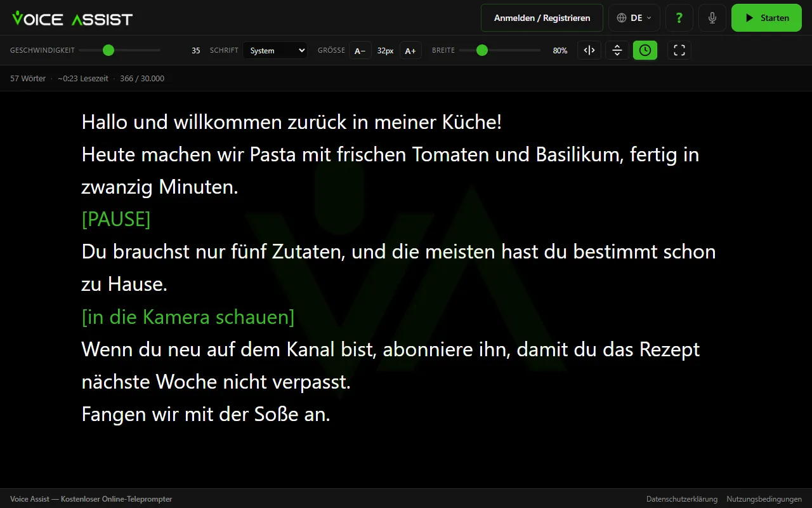This screenshot has width=812, height=508.
Task: Click the "nächste Woche nicht verpasst." line
Action: 216,382
